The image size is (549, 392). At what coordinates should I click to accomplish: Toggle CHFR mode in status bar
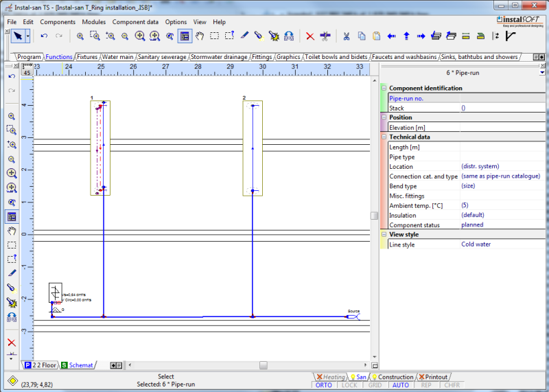452,385
